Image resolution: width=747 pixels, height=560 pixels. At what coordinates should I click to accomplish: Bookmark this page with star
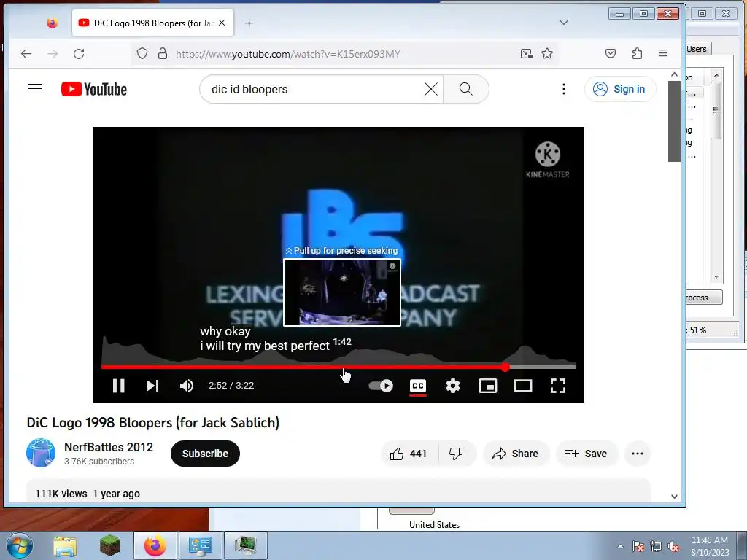pyautogui.click(x=547, y=53)
